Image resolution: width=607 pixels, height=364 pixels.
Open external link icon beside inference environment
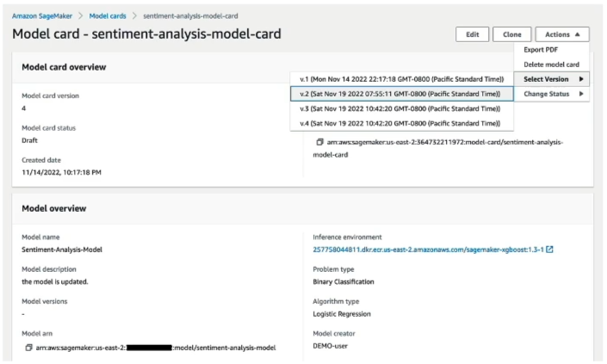[549, 250]
